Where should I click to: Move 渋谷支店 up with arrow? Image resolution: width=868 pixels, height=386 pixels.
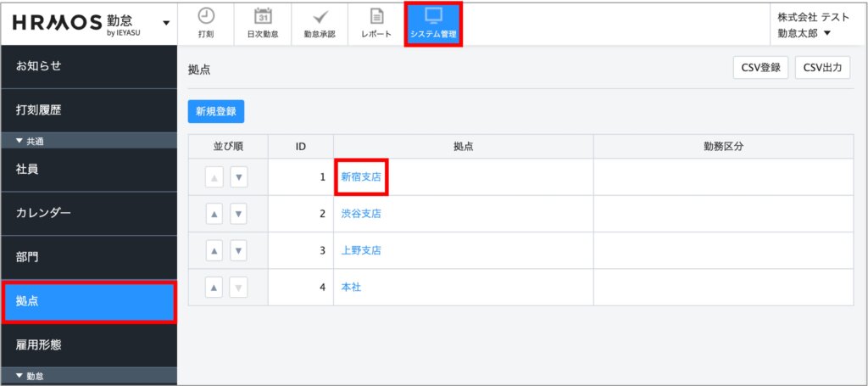click(x=215, y=214)
